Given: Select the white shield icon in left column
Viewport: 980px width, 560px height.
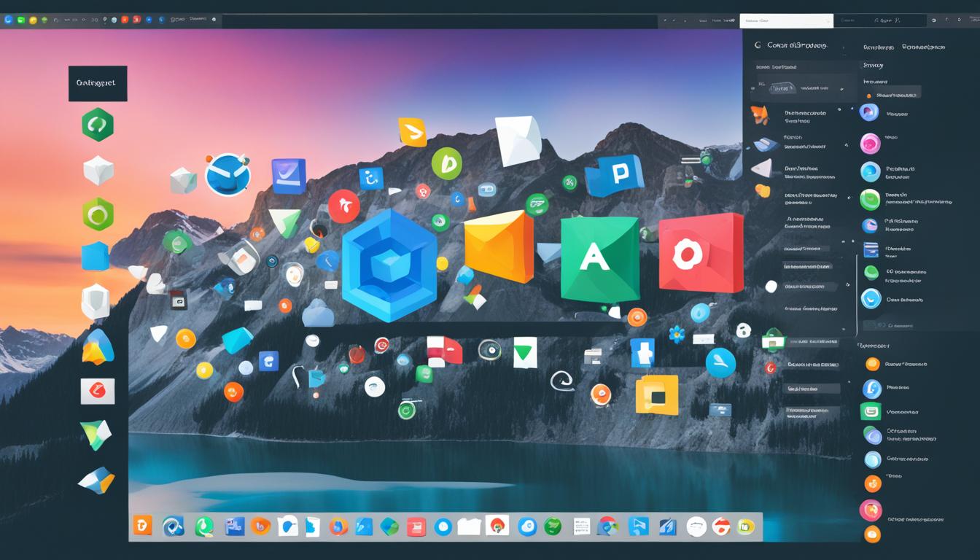Looking at the screenshot, I should (96, 301).
